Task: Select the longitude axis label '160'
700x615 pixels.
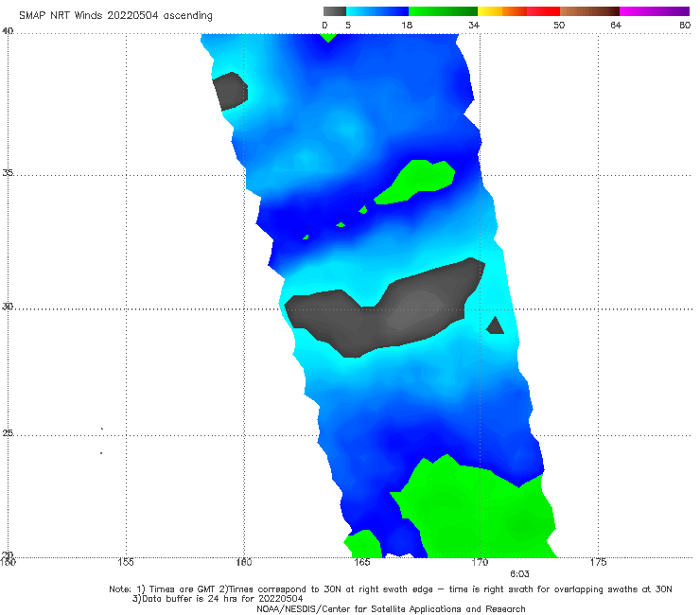Action: click(x=244, y=562)
